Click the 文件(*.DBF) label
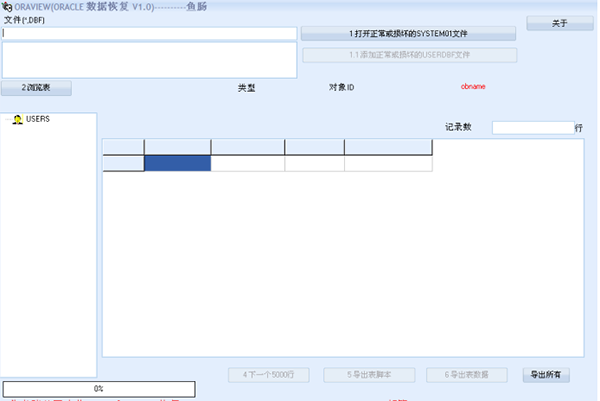The width and height of the screenshot is (600, 401). pyautogui.click(x=24, y=20)
